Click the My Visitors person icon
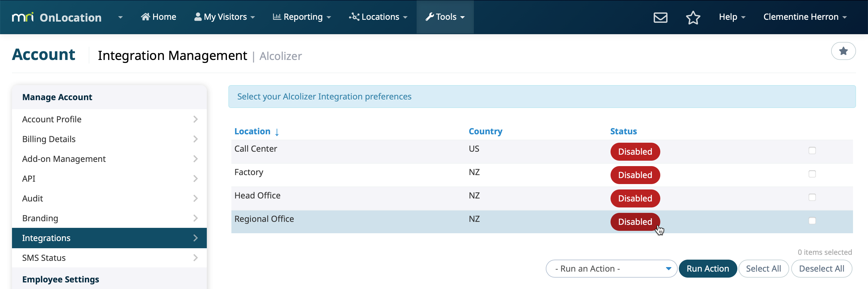Screen dimensions: 868x289 [198, 16]
